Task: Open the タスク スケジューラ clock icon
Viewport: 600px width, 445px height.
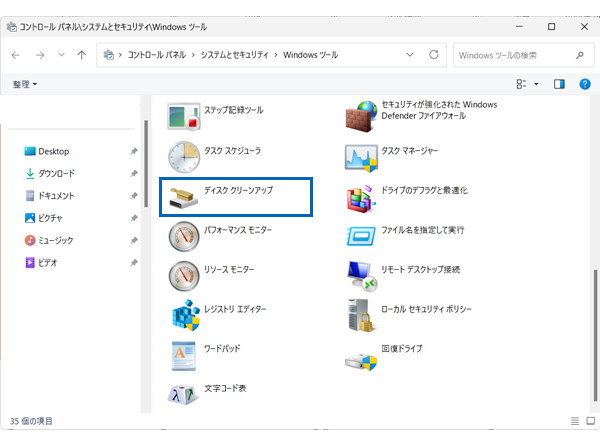Action: pyautogui.click(x=184, y=156)
